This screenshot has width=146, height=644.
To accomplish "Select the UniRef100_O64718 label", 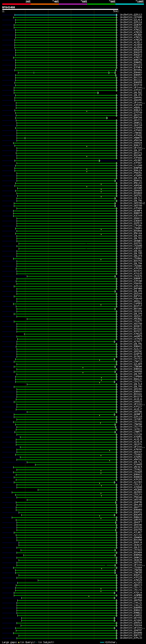I will click(x=131, y=125).
